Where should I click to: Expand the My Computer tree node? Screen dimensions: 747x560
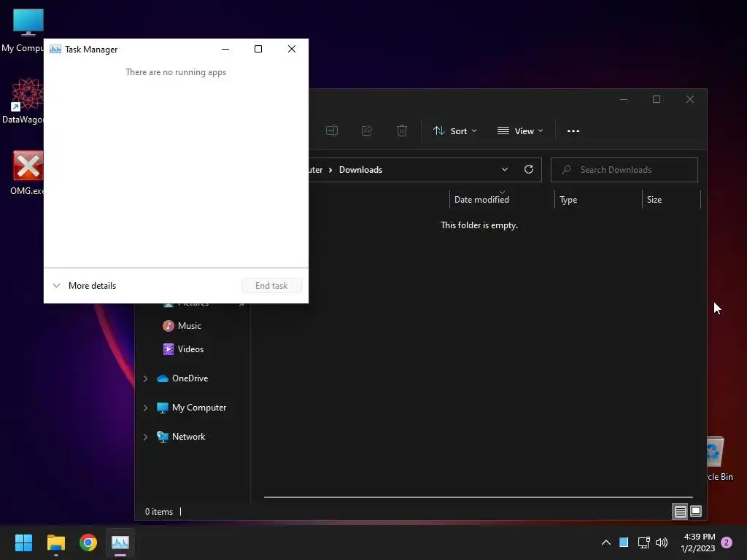(x=146, y=408)
